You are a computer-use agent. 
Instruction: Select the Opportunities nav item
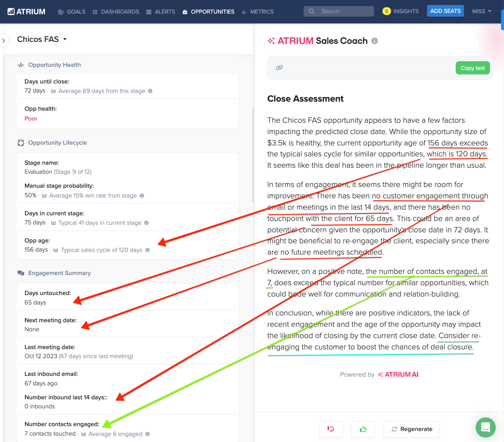pos(208,12)
